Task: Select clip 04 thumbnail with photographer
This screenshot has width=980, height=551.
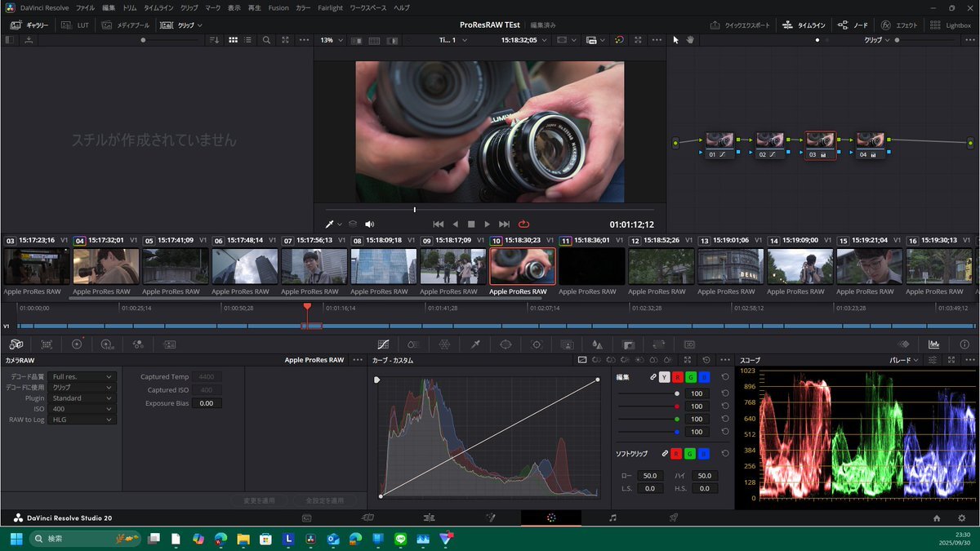Action: [105, 266]
